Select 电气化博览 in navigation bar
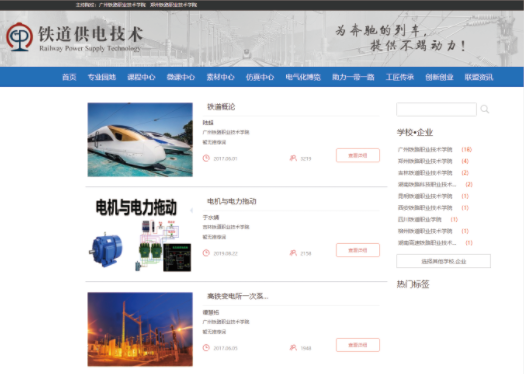This screenshot has width=524, height=374. pyautogui.click(x=303, y=77)
